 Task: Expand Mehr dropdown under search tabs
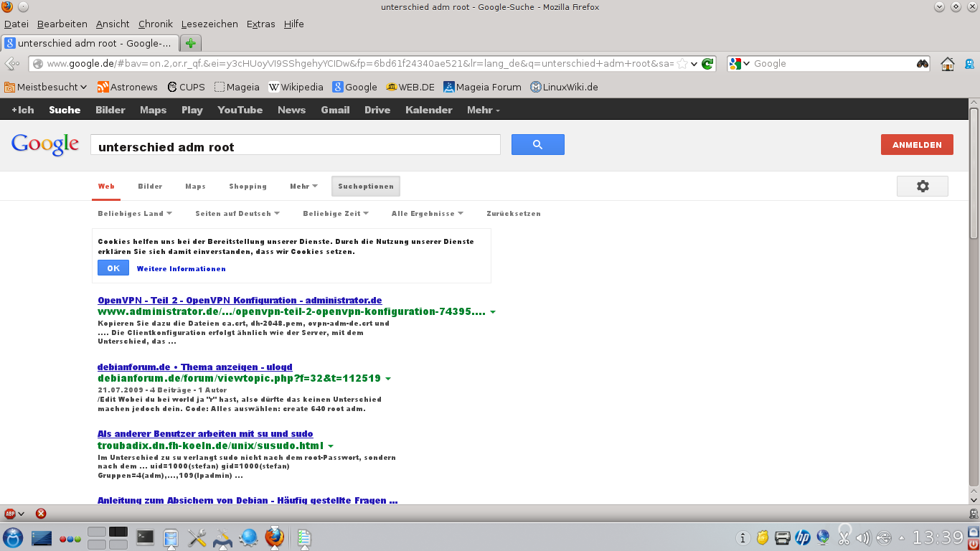303,187
